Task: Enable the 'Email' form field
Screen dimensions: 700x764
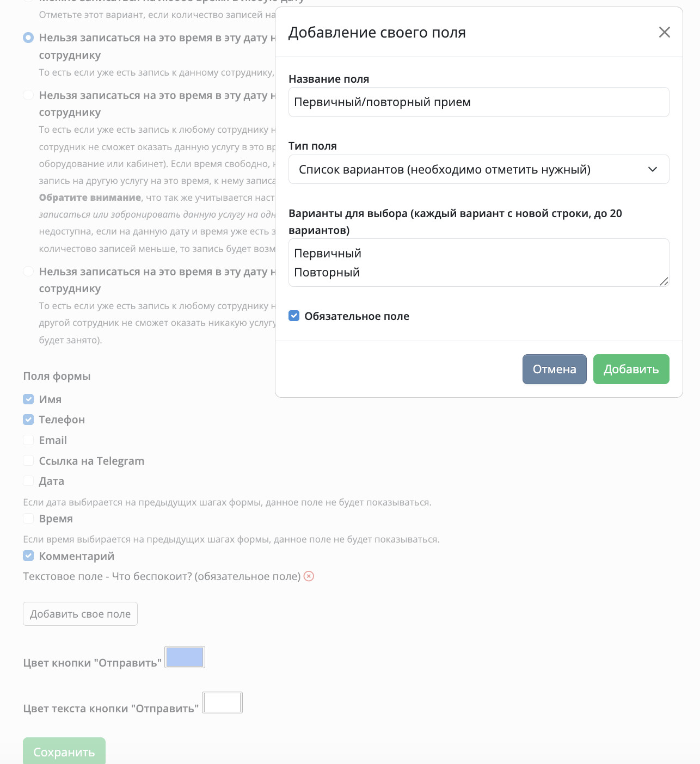Action: click(x=28, y=440)
